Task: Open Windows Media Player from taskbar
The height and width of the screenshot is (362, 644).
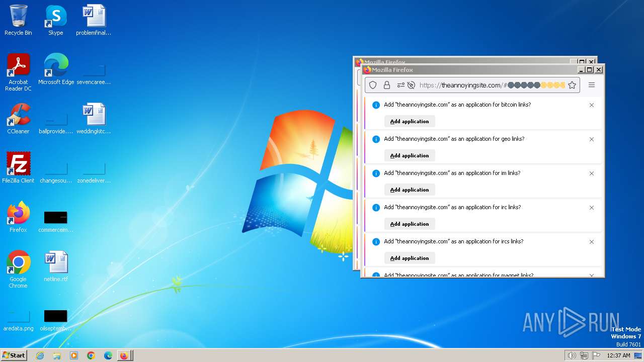Action: (x=74, y=355)
